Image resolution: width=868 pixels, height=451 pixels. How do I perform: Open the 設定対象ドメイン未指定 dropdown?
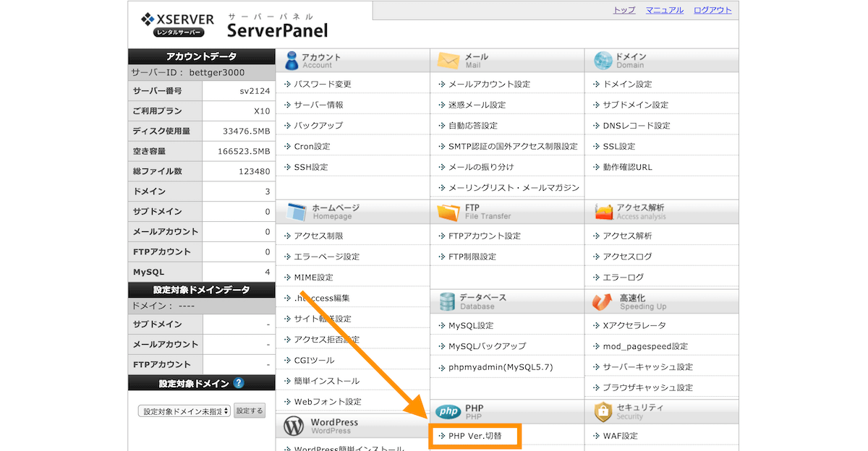(x=184, y=411)
